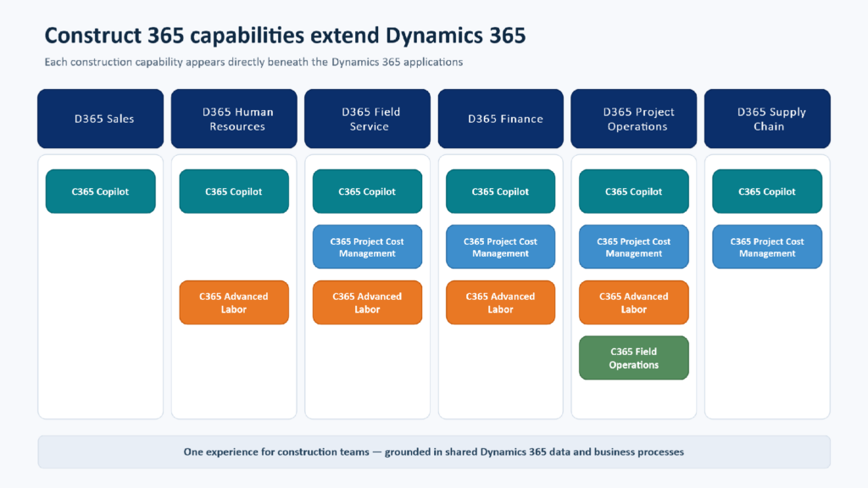Select the D365 Supply Chain header
This screenshot has height=488, width=868.
point(767,119)
